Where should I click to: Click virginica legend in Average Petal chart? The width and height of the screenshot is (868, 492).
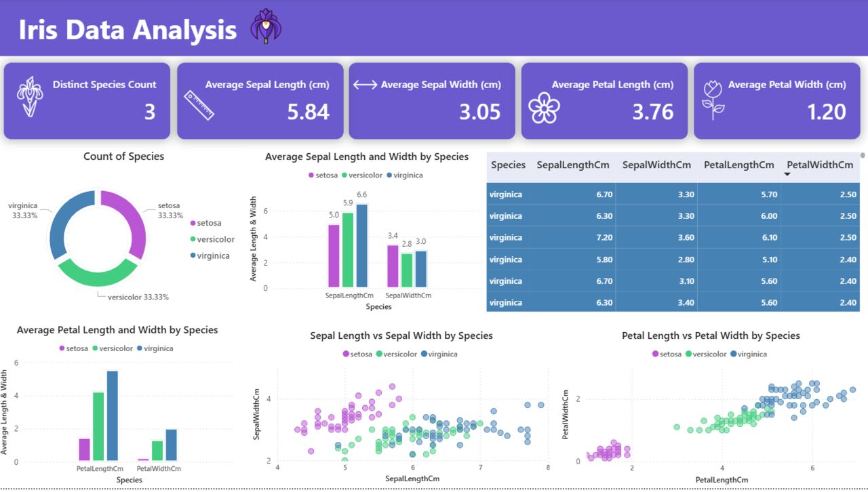pos(155,348)
